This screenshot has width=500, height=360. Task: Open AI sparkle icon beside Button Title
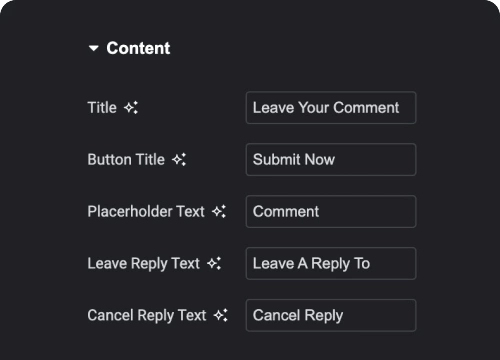click(179, 160)
